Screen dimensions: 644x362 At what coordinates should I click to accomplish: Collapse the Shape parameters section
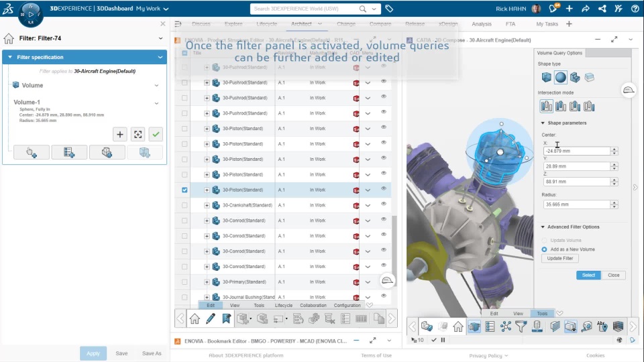[x=543, y=123]
